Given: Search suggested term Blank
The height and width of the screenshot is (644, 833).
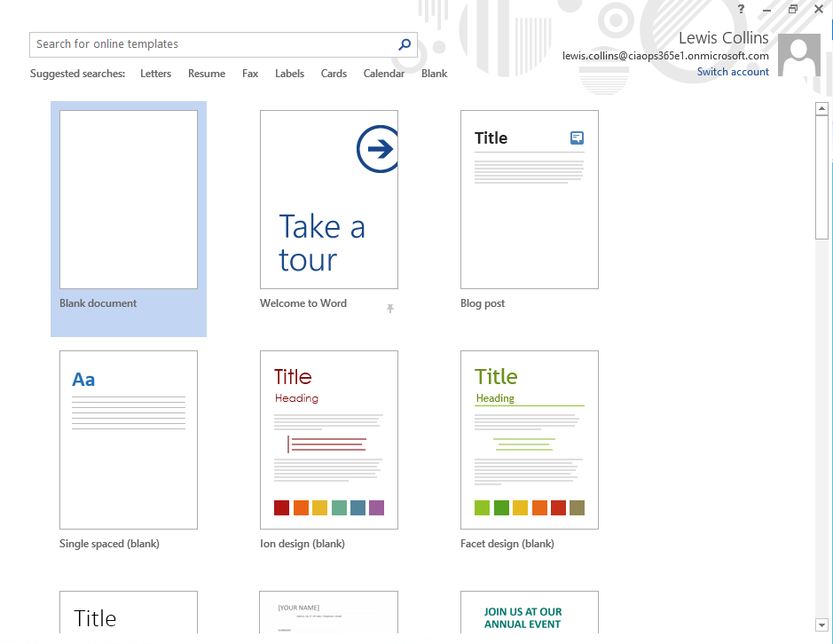Looking at the screenshot, I should pos(435,74).
